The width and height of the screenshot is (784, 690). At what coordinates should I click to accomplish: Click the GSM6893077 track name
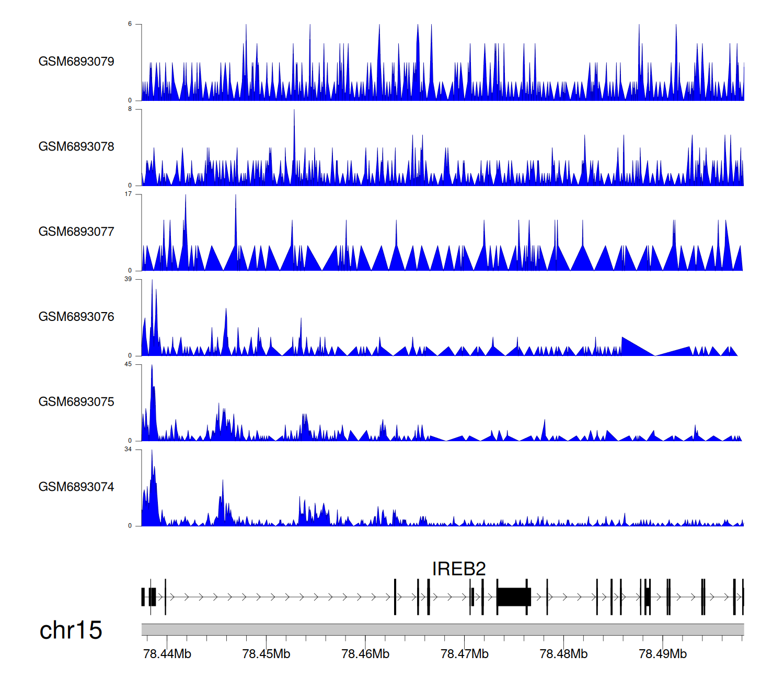[x=76, y=232]
